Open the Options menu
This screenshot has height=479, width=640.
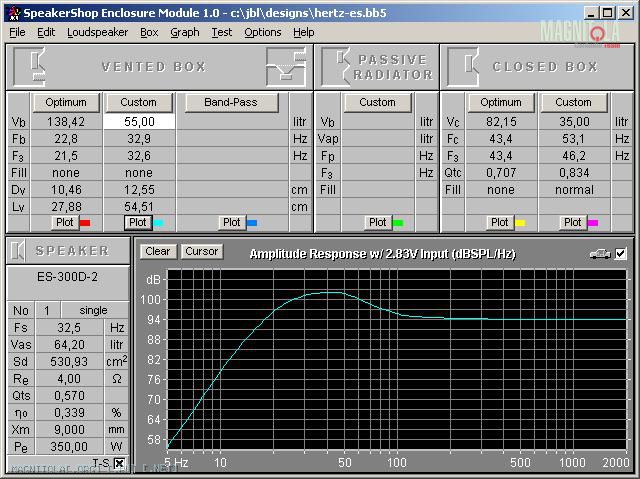(262, 32)
